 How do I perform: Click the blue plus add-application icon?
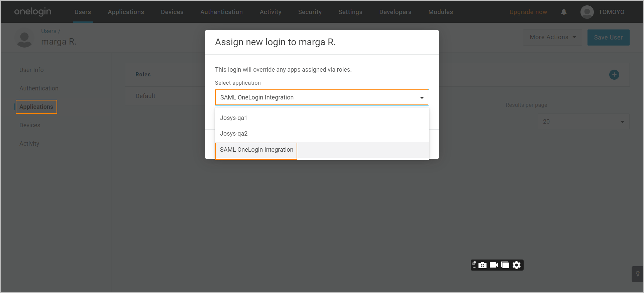(614, 75)
